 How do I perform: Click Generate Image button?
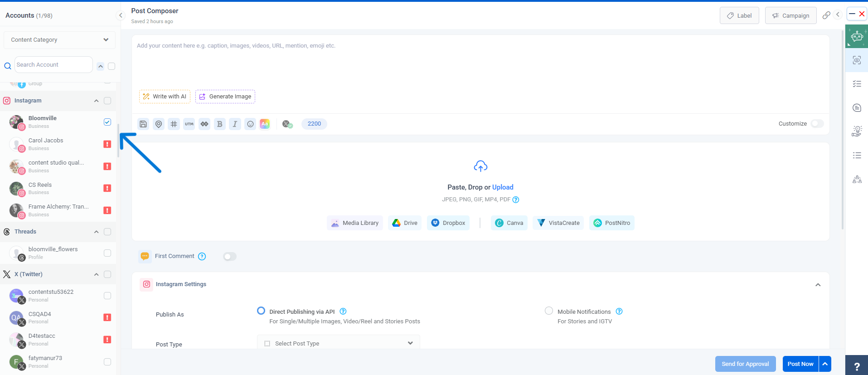pos(225,97)
